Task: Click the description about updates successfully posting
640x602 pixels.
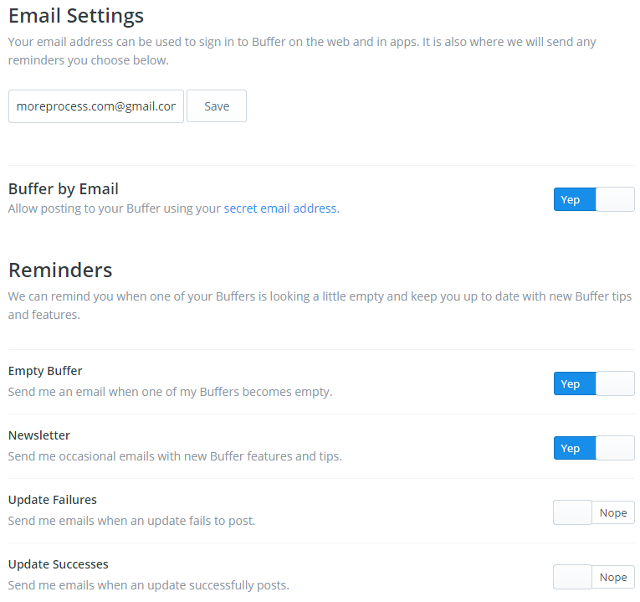Action: click(x=148, y=585)
